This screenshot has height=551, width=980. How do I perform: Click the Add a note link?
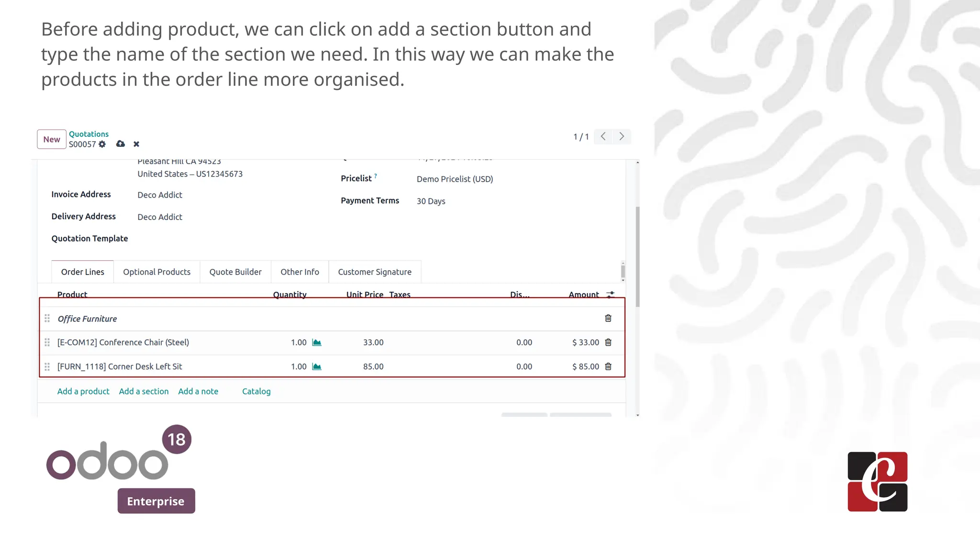[x=198, y=391]
